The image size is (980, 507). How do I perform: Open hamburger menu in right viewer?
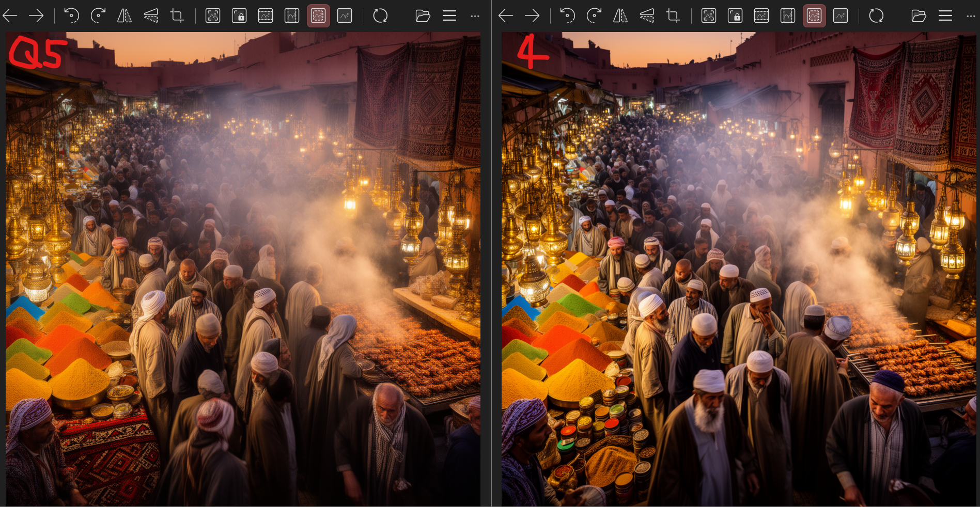945,16
